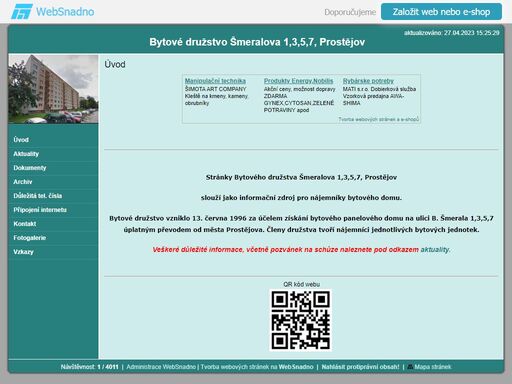Click the Úvod page heading
Screen dimensions: 512x384
pos(115,64)
